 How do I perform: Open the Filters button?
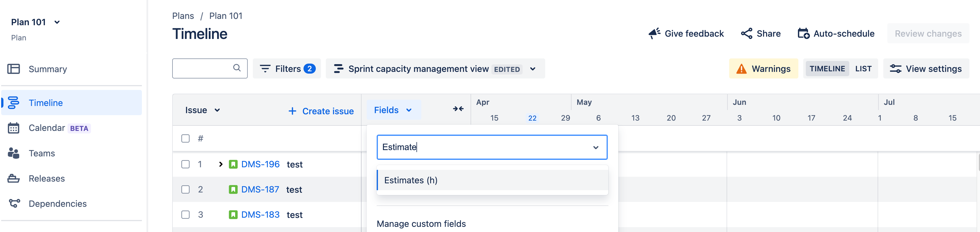[x=287, y=69]
